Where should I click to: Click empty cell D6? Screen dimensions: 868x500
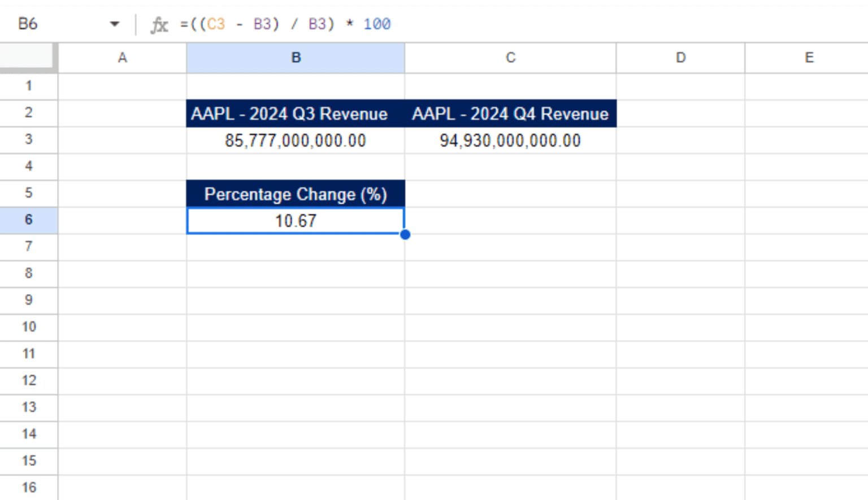pos(680,221)
